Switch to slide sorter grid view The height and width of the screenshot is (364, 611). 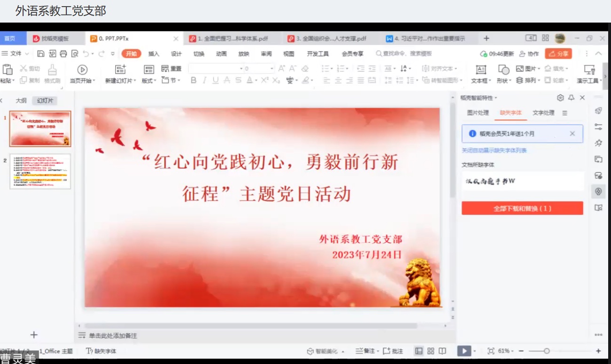point(431,351)
